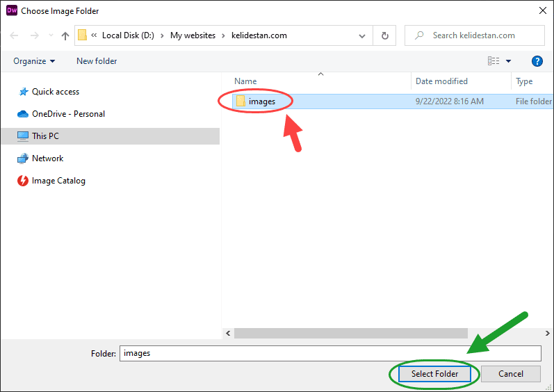Refresh the kelidestan.com folder view

[385, 35]
